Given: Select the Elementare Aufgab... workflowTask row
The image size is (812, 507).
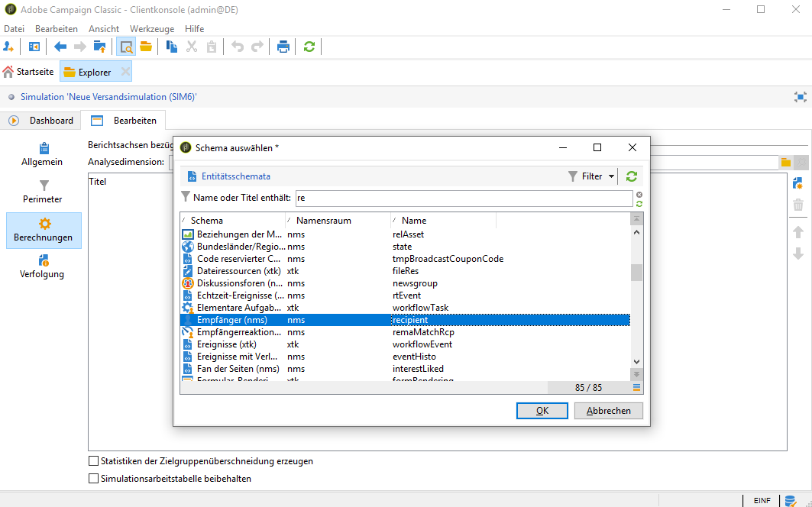Looking at the screenshot, I should tap(405, 308).
